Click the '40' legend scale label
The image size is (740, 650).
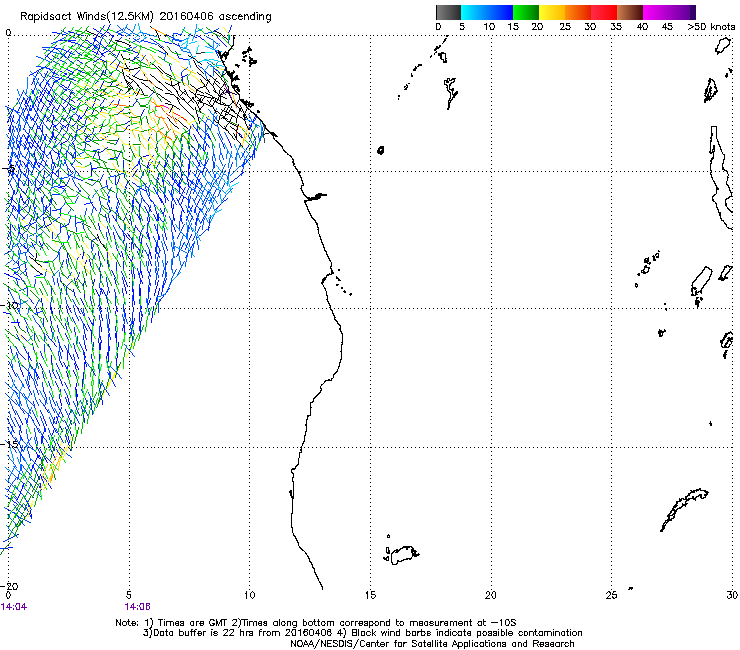pos(642,27)
